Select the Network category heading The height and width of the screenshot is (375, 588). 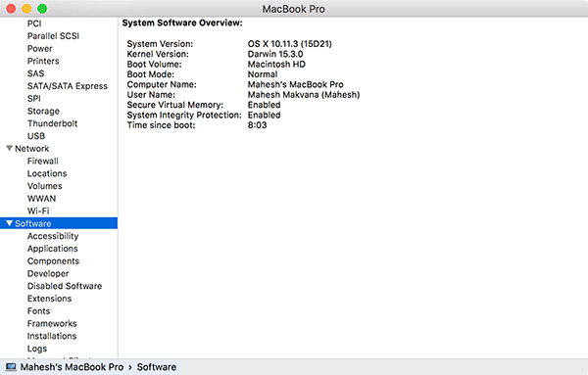(x=32, y=149)
